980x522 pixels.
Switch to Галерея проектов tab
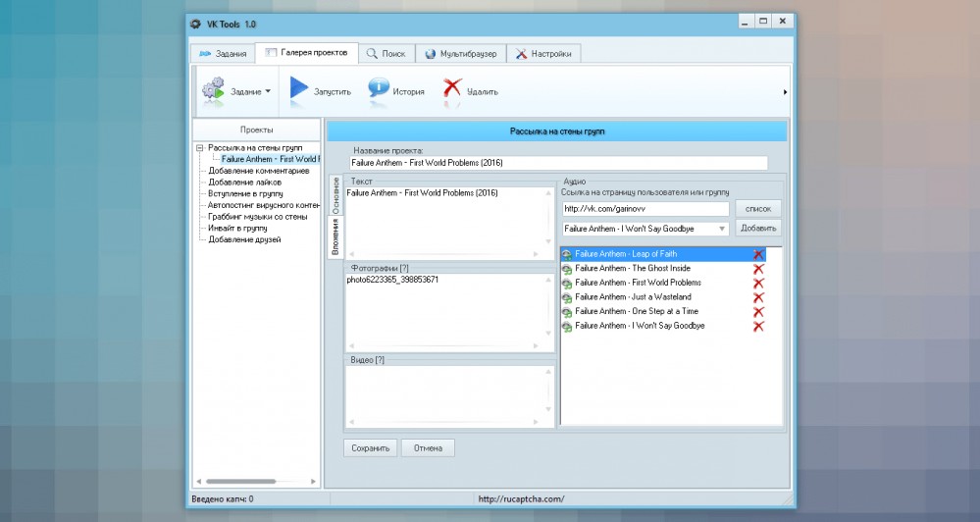307,53
